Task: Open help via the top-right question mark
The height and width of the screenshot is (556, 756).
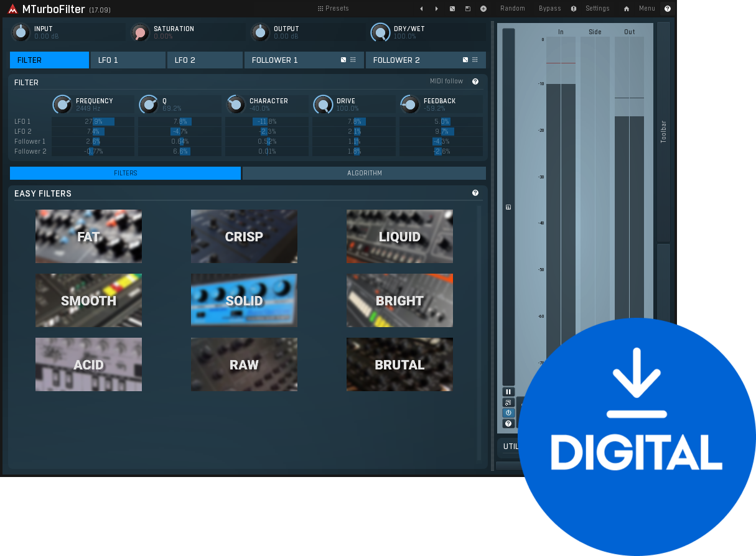Action: click(668, 9)
